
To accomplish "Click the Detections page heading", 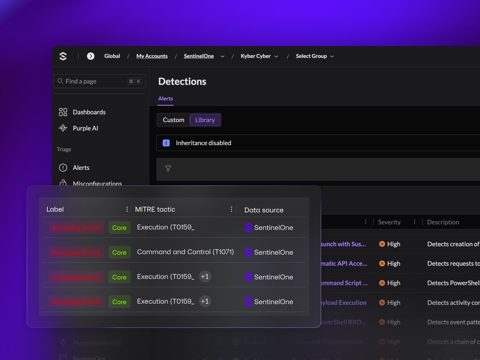I will click(182, 82).
